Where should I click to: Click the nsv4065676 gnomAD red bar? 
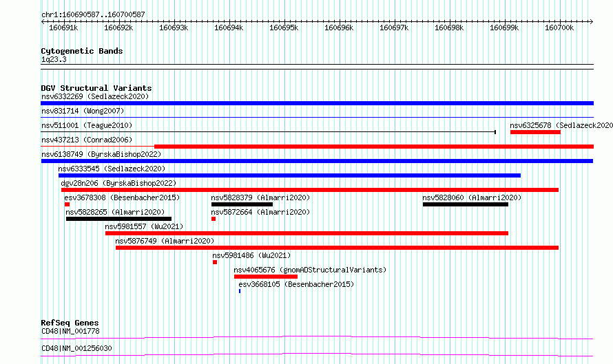click(266, 277)
